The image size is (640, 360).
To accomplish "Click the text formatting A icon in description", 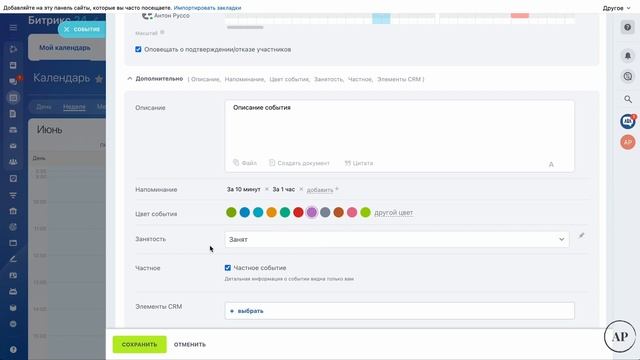I will tap(551, 164).
